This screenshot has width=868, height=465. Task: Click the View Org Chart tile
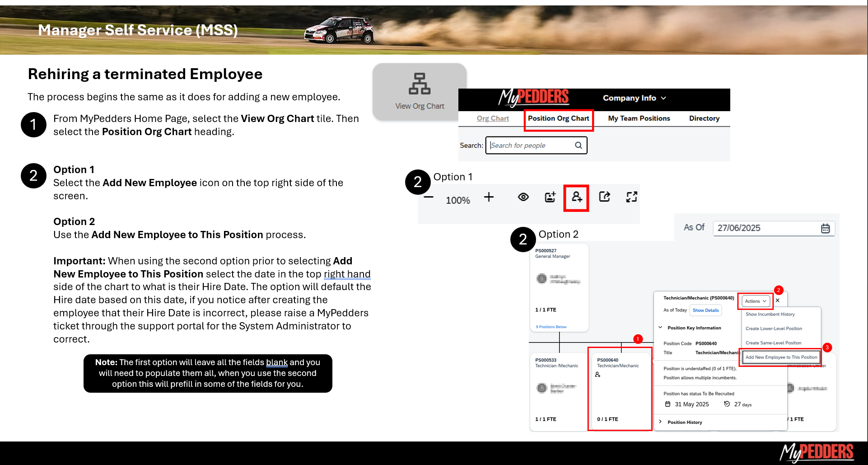[420, 92]
